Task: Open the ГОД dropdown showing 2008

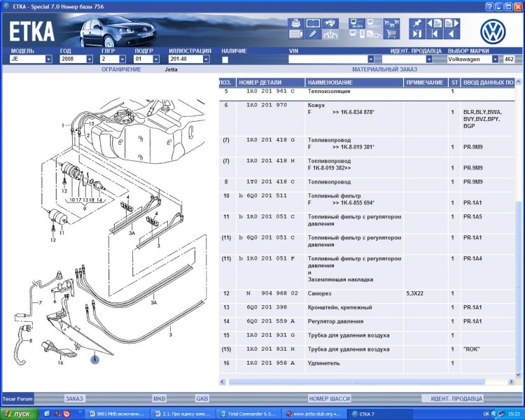Action: point(90,59)
